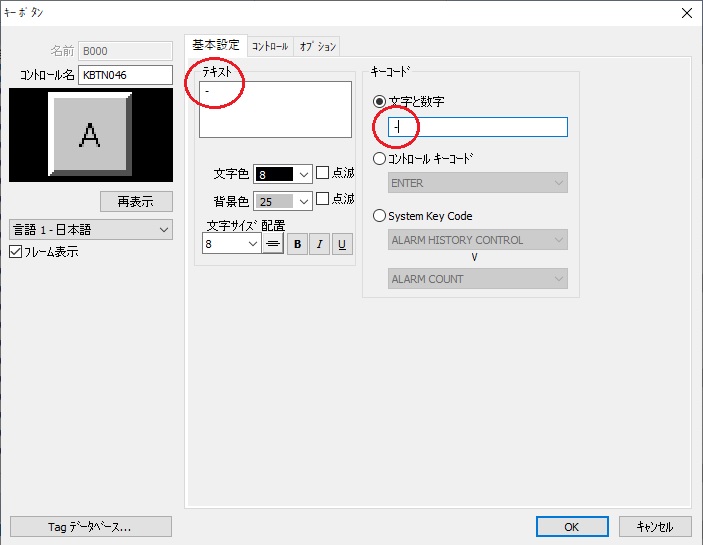Uncheck the フレーム表示 checkbox
This screenshot has width=703, height=545.
pyautogui.click(x=16, y=251)
